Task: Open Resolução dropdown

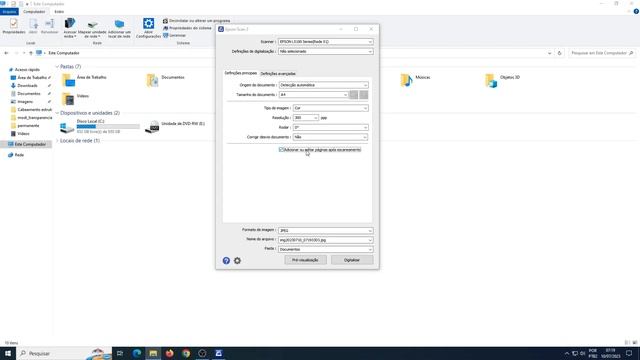Action: pyautogui.click(x=306, y=118)
